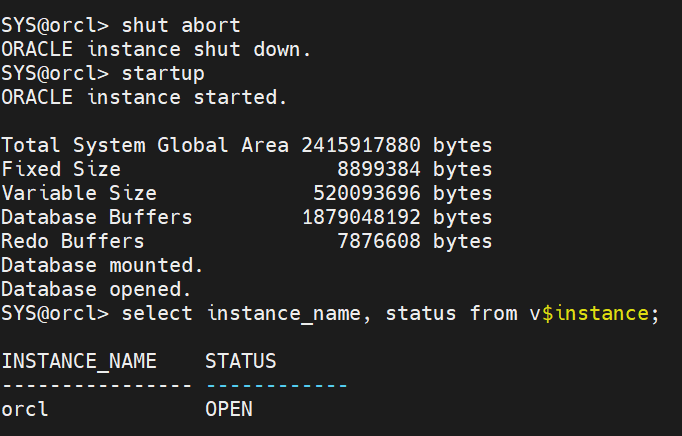Click the value 520093696

coord(367,193)
